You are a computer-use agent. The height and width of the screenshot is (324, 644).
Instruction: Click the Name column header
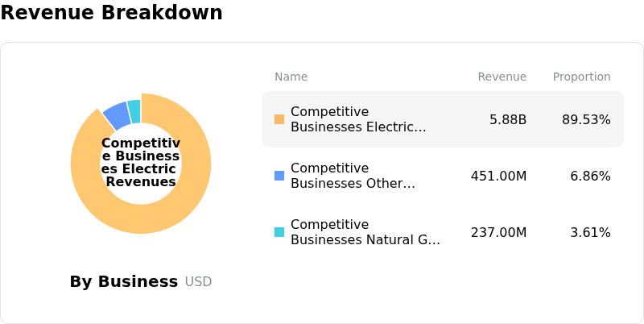click(291, 77)
